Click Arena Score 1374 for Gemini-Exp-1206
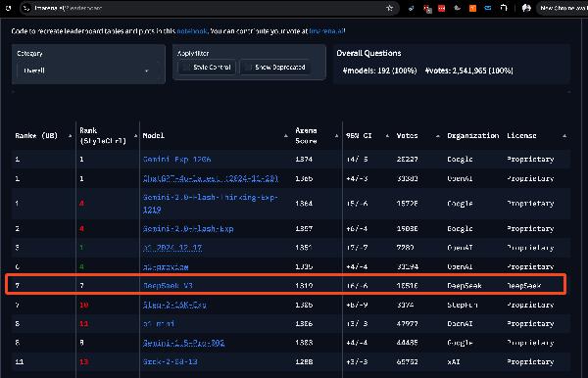588x378 pixels. coord(304,160)
